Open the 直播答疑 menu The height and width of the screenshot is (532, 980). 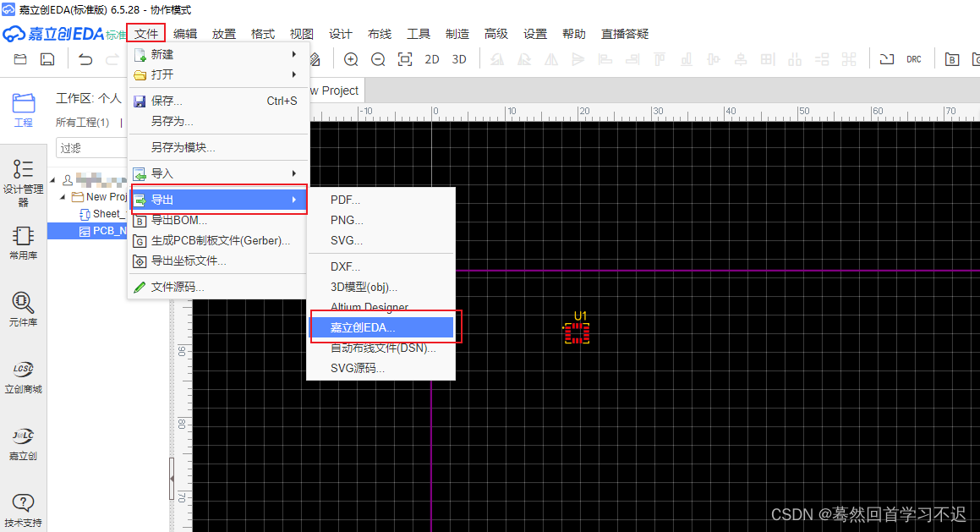(625, 34)
